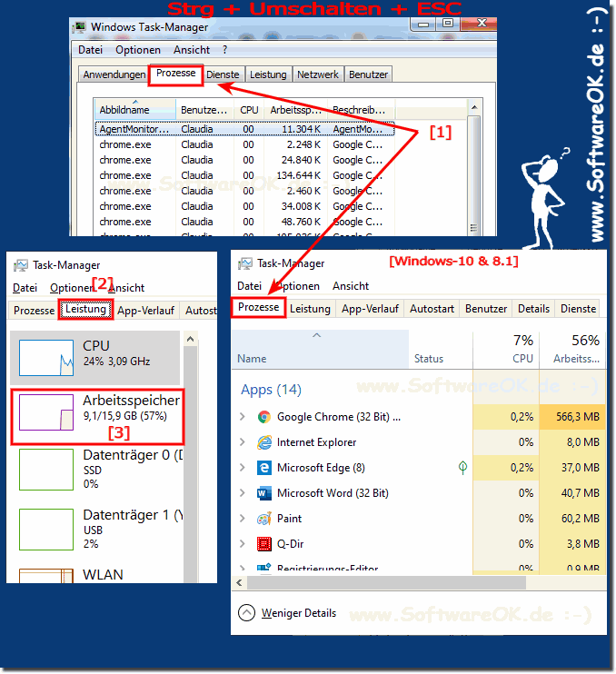
Task: Switch to Benutzer tab in Windows 7 Task-Manager
Action: [368, 74]
